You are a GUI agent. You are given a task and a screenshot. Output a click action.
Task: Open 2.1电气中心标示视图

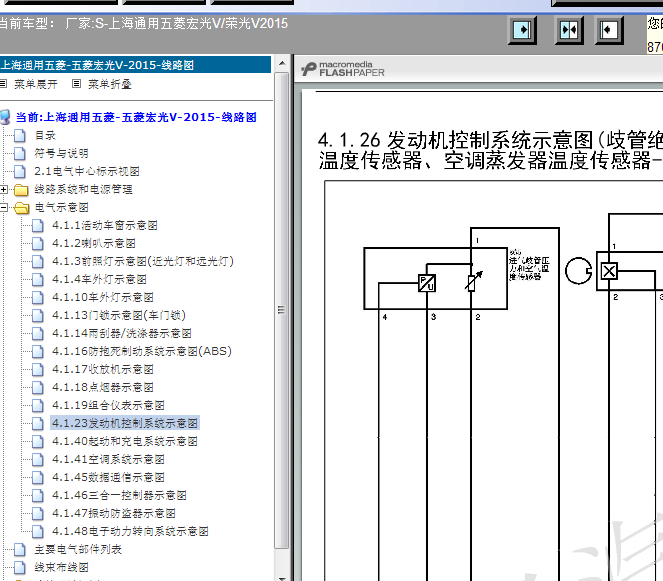pos(87,171)
